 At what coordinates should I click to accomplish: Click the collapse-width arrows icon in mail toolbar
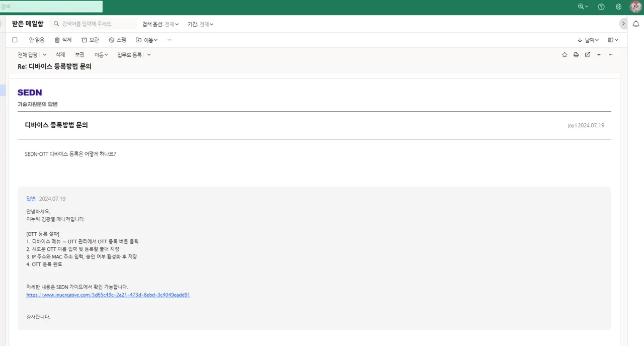[x=599, y=55]
